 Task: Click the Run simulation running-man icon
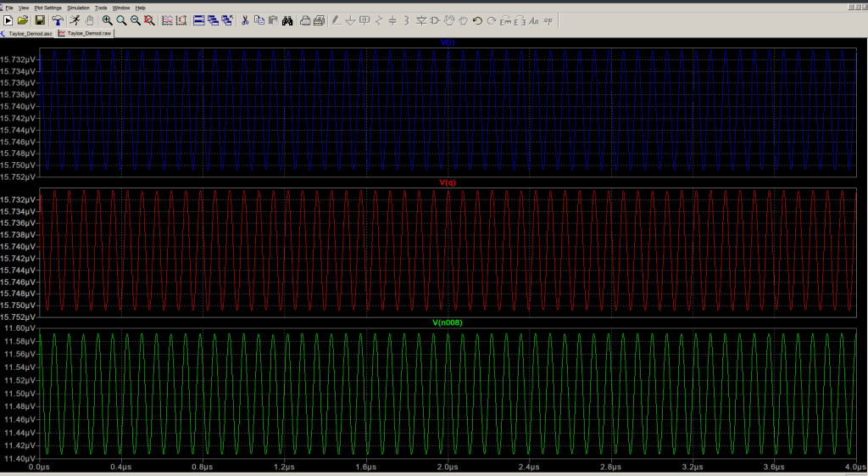tap(75, 20)
